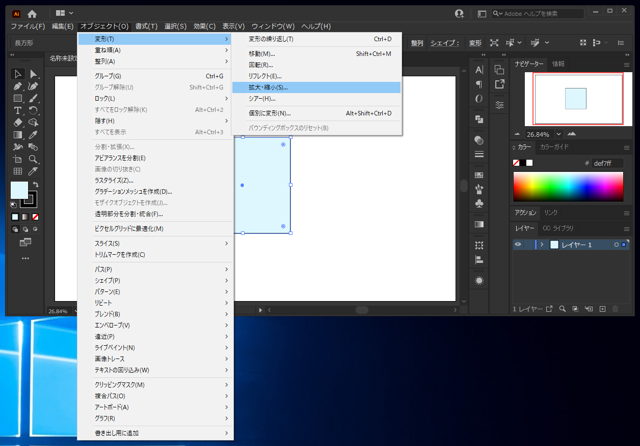Click the light blue fill swatch
Image resolution: width=640 pixels, height=446 pixels.
pos(19,191)
